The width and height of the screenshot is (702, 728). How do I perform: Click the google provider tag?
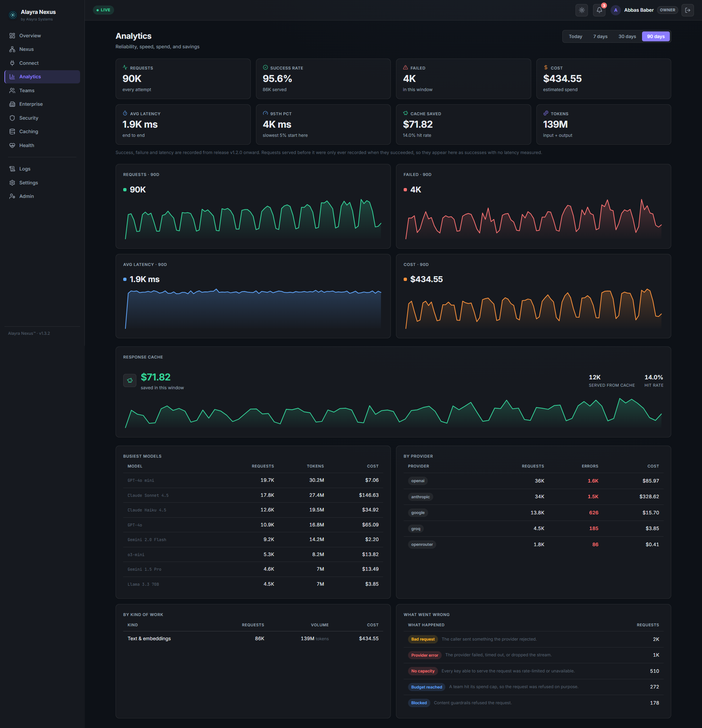[x=418, y=513]
